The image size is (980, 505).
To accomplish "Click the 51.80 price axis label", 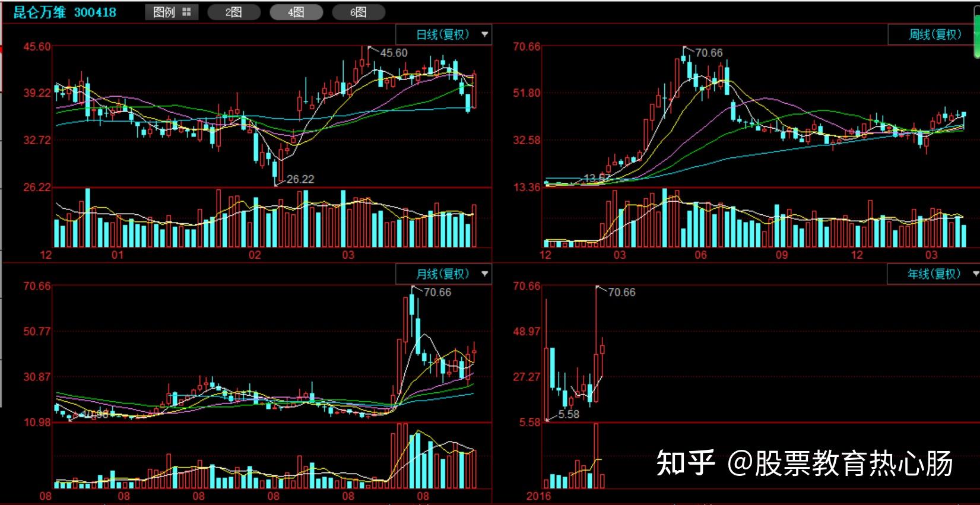I will pos(527,93).
